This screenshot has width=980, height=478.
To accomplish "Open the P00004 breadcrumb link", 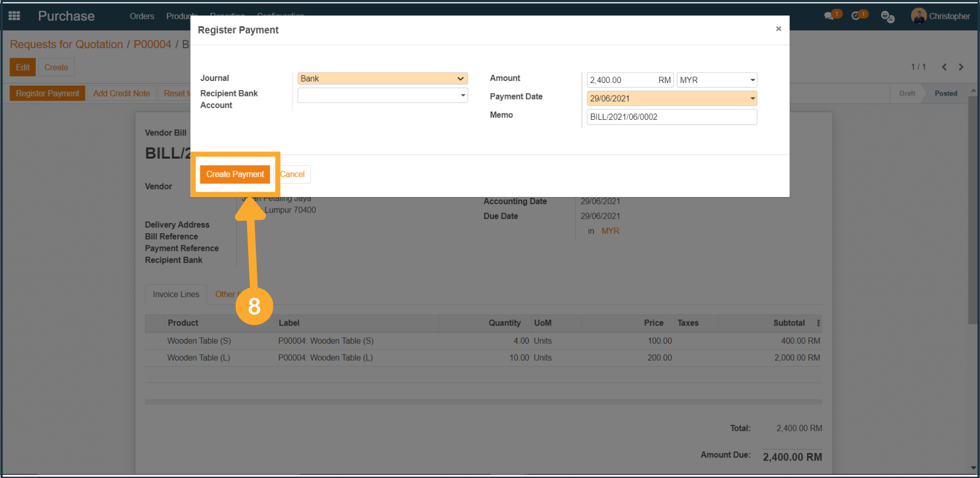I will pyautogui.click(x=152, y=45).
